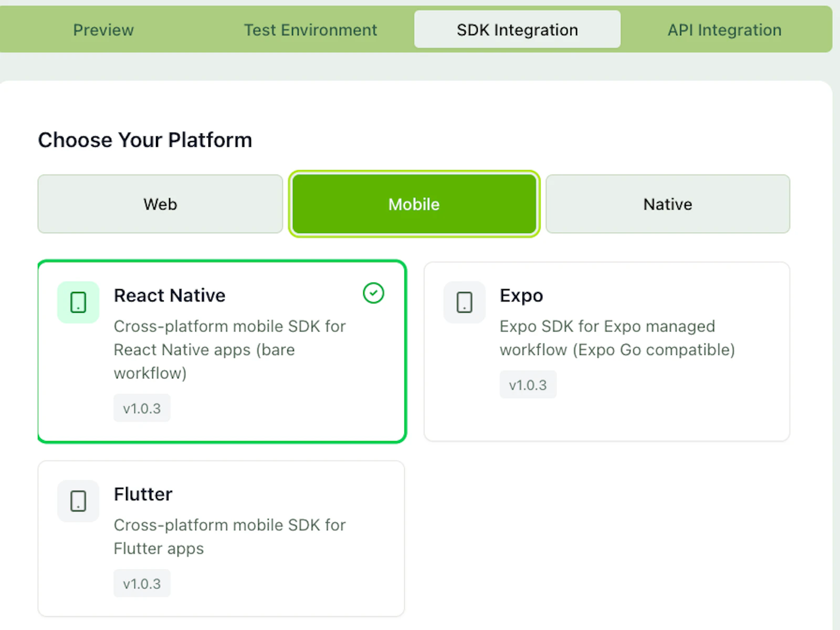This screenshot has height=630, width=840.
Task: Pick the Native platform button
Action: pyautogui.click(x=668, y=204)
